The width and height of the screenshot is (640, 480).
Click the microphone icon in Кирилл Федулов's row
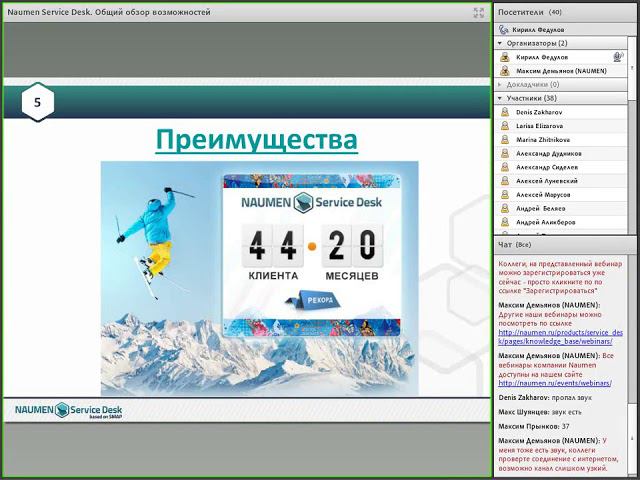(618, 57)
